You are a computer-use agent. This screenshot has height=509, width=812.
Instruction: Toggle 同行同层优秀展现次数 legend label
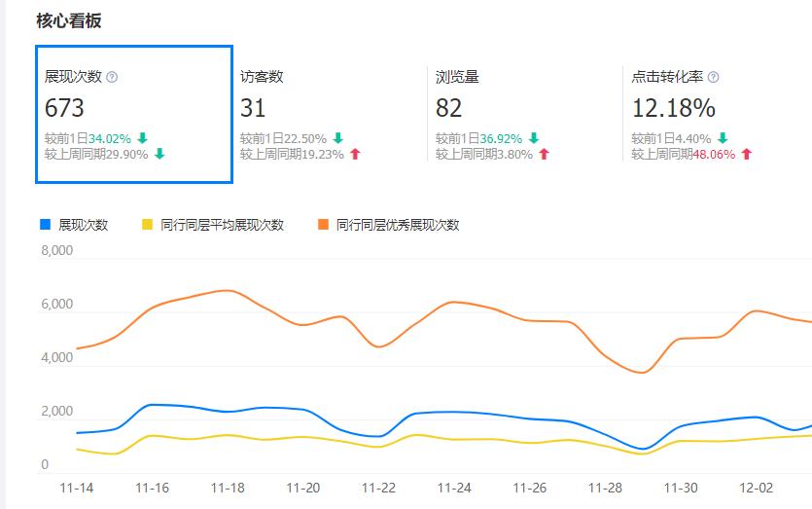[397, 225]
